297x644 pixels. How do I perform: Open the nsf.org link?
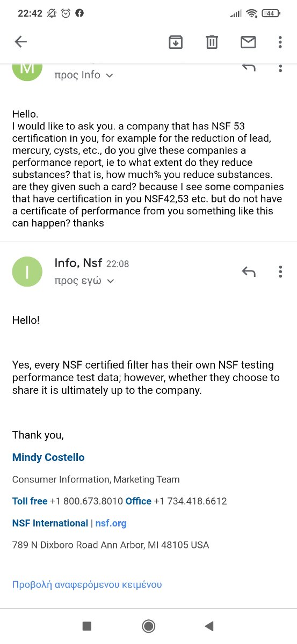coord(111,523)
